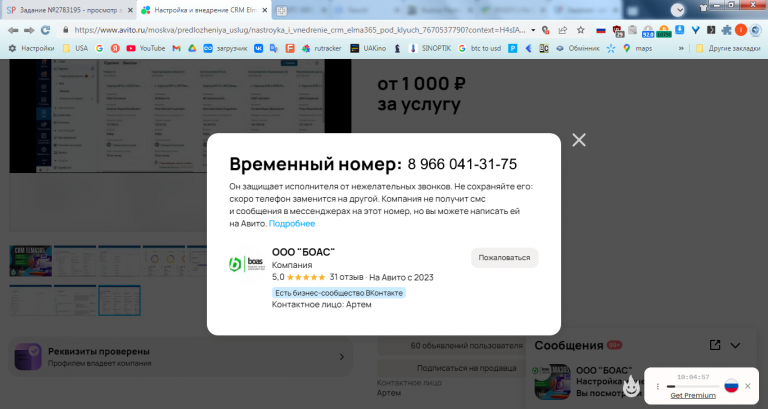Open the Реквизиты проверены card
768x409 pixels.
point(180,357)
